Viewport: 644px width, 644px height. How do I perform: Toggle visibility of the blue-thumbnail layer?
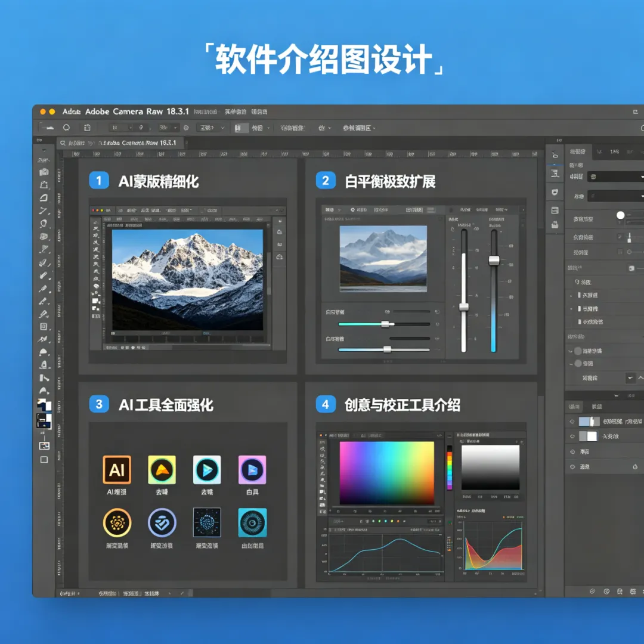tap(572, 422)
